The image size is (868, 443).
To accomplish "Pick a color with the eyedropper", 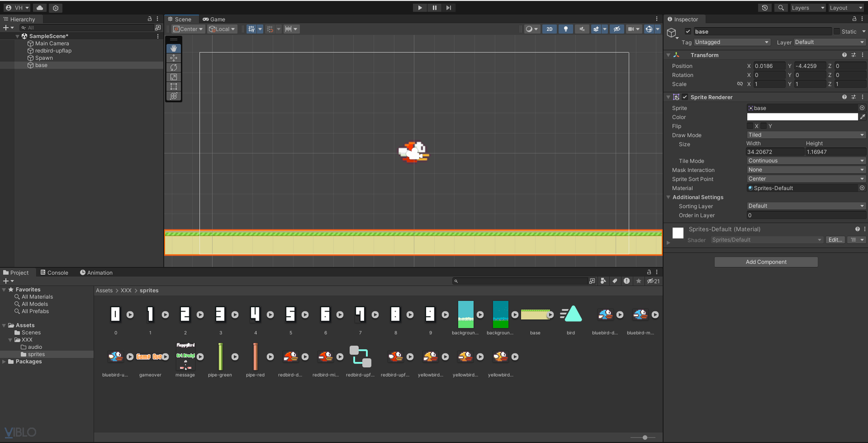I will (x=863, y=117).
